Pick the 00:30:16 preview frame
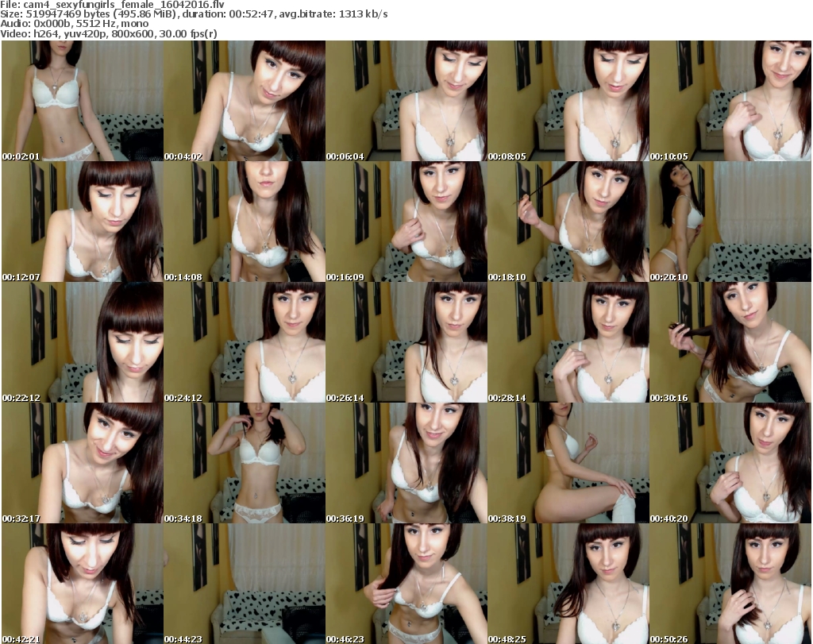 (730, 342)
